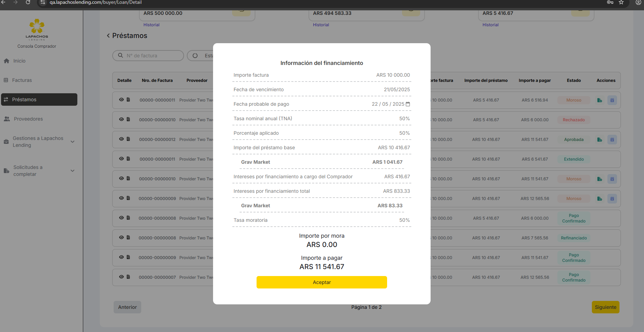The image size is (644, 332).
Task: Expand Solicitudes a completar menu
Action: (x=73, y=171)
